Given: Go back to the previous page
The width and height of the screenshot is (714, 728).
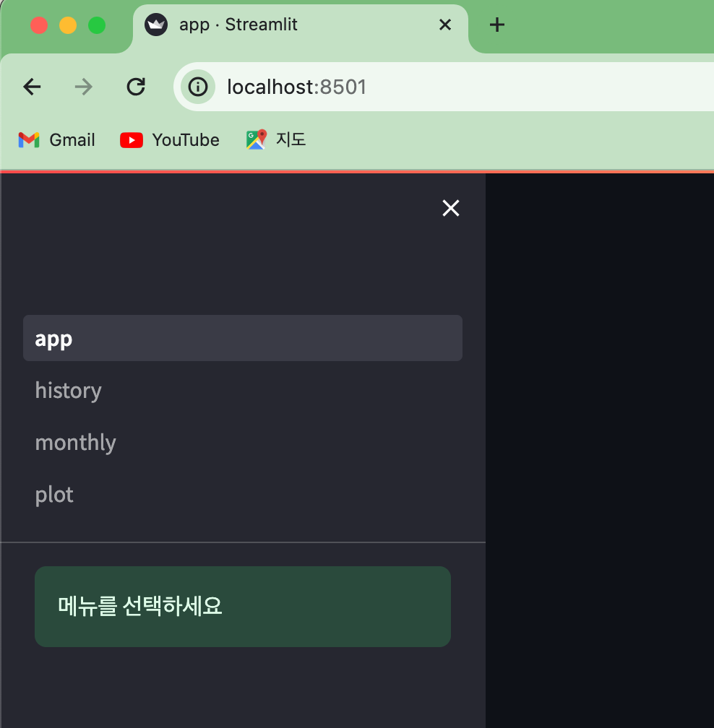Looking at the screenshot, I should coord(32,87).
